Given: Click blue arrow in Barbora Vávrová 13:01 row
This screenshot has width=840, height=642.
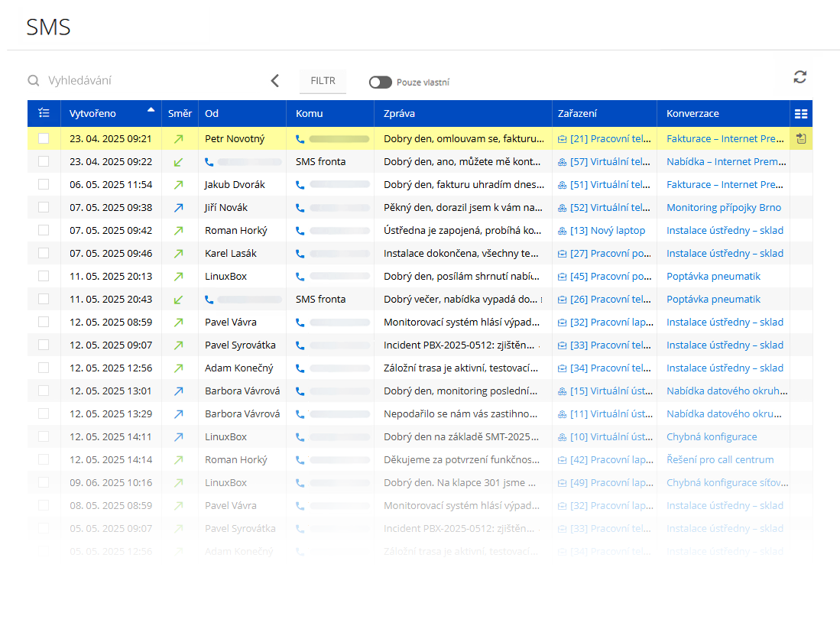Looking at the screenshot, I should 178,391.
